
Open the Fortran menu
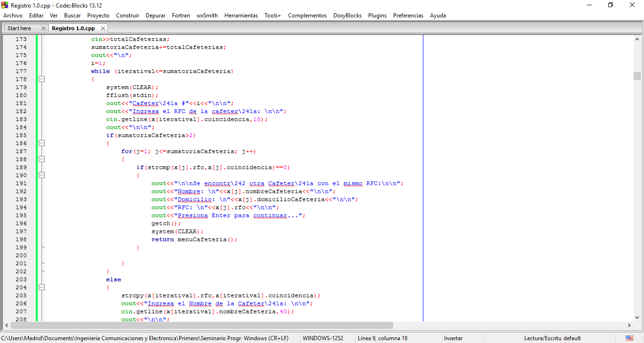[x=181, y=16]
